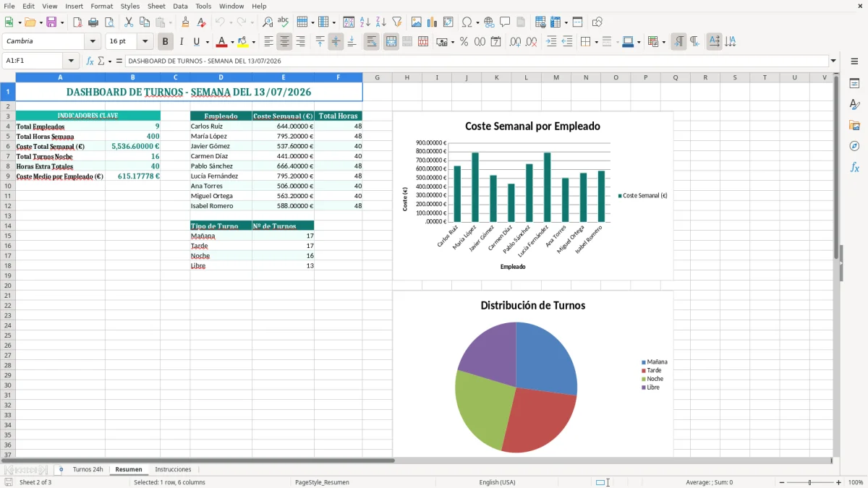Toggle Center Horizontally alignment

click(285, 42)
